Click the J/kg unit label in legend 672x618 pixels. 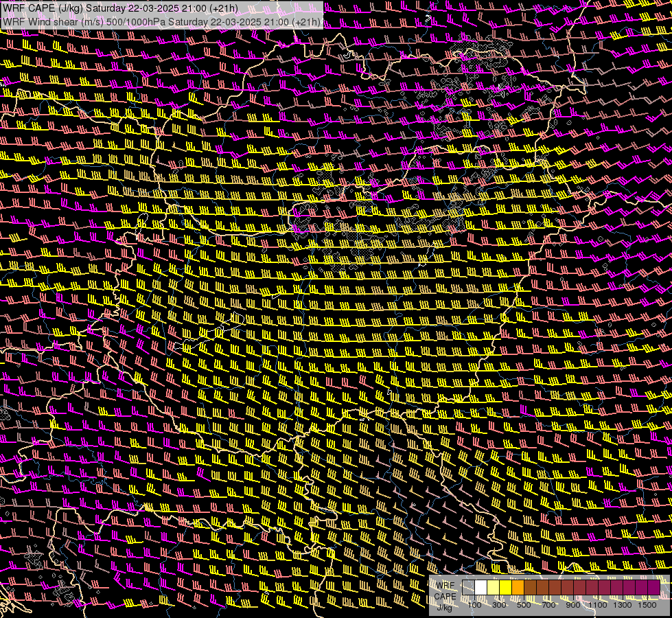click(445, 608)
